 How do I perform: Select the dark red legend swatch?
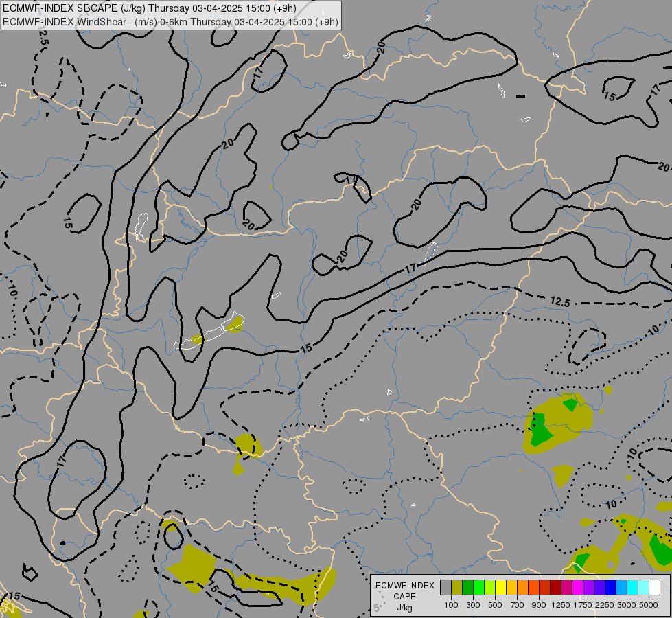click(555, 588)
